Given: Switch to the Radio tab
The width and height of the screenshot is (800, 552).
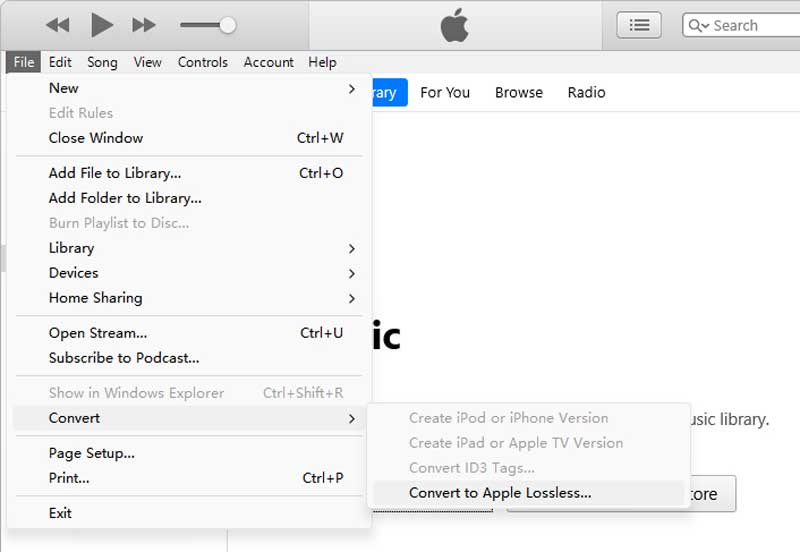Looking at the screenshot, I should [587, 92].
